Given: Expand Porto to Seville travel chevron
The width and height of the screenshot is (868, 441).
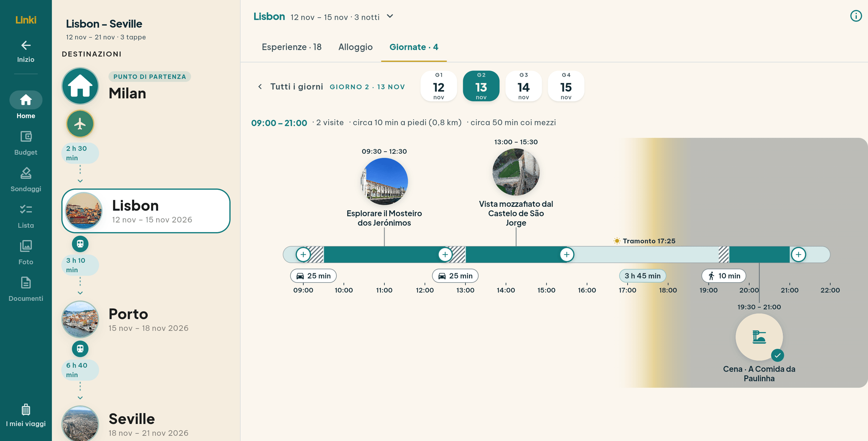Looking at the screenshot, I should (x=80, y=398).
